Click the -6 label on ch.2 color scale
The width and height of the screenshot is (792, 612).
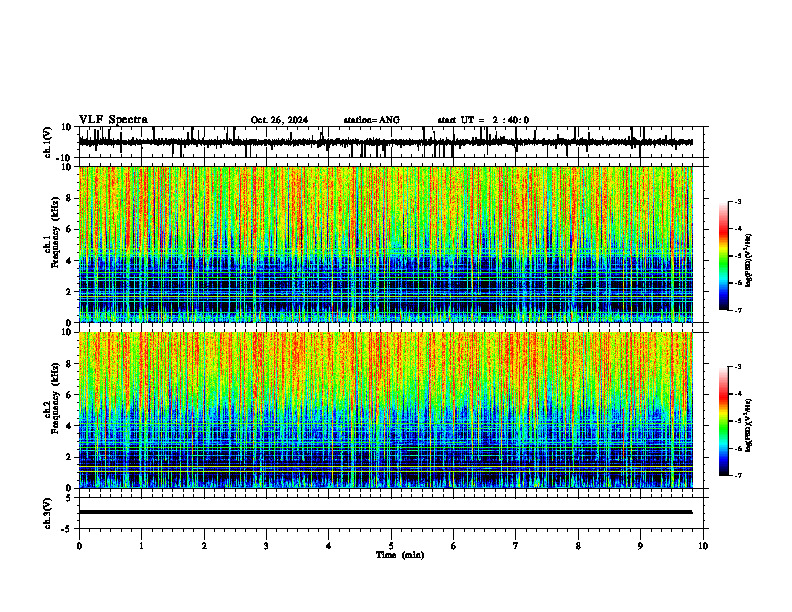(x=738, y=448)
